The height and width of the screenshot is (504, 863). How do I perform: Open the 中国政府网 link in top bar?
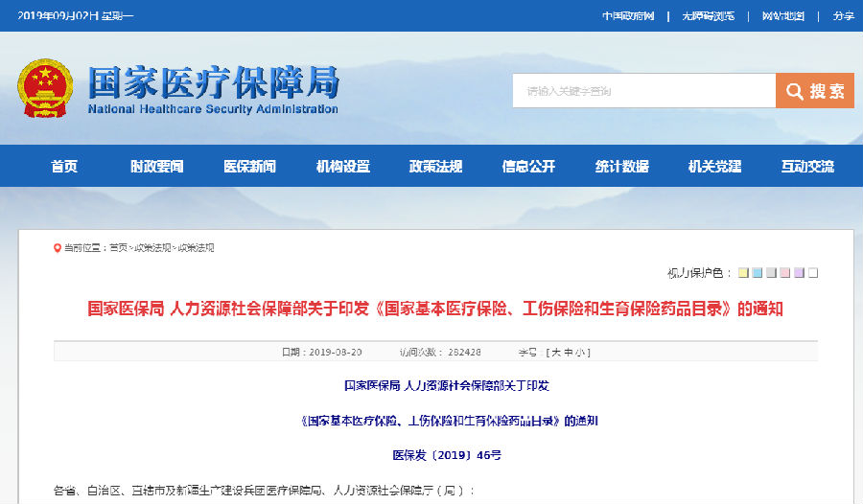point(628,16)
